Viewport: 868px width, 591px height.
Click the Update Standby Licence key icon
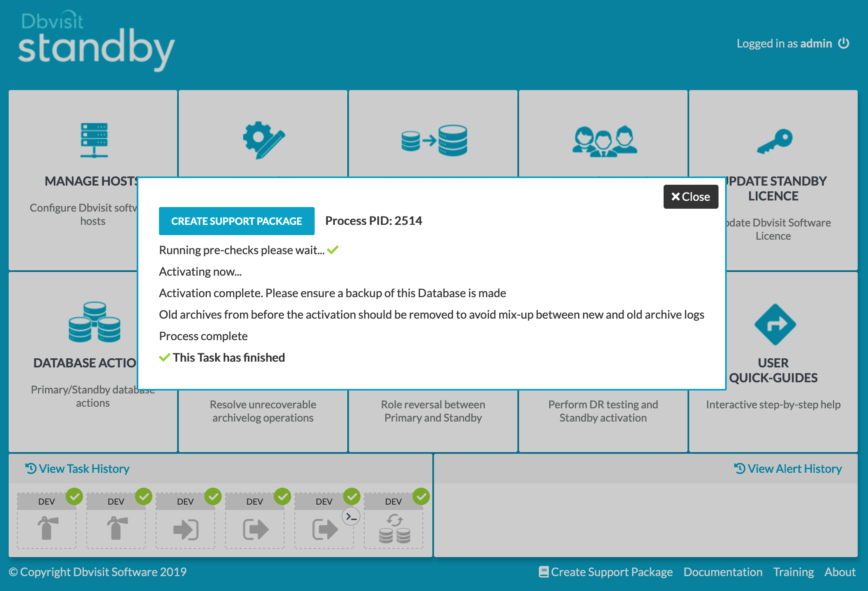point(774,141)
